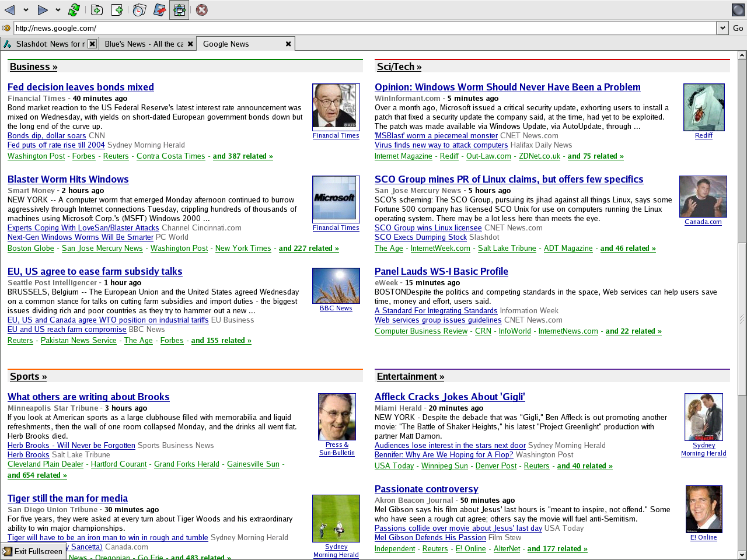Image resolution: width=747 pixels, height=560 pixels.
Task: Click the Gigli movie poster thumbnail
Action: pos(704,417)
